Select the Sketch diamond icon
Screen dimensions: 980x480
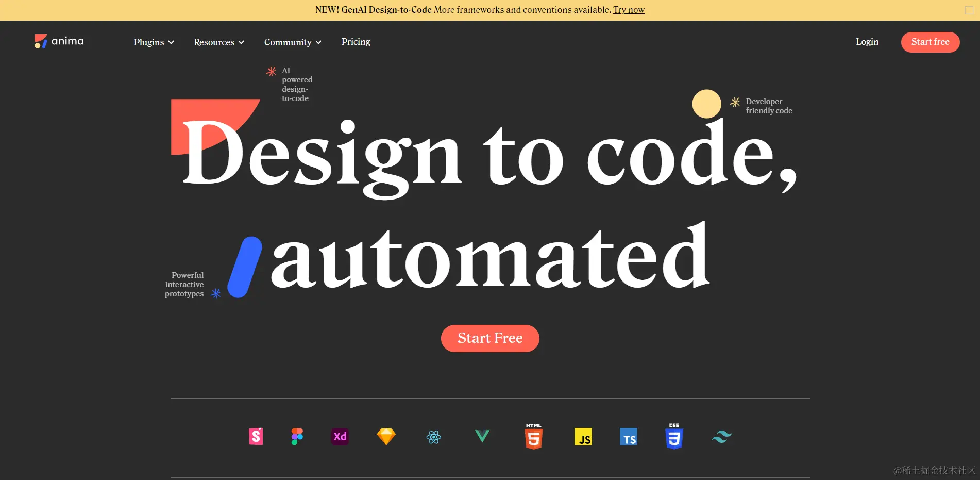pos(386,437)
